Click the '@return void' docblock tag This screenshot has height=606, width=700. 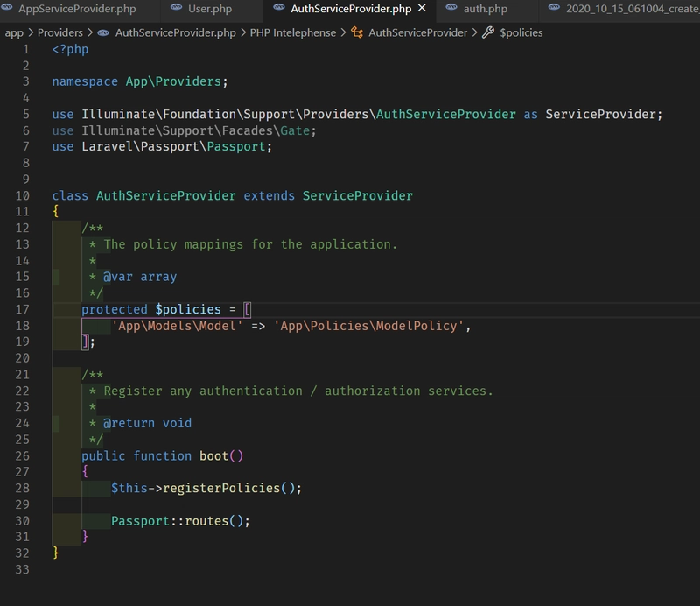pyautogui.click(x=147, y=423)
